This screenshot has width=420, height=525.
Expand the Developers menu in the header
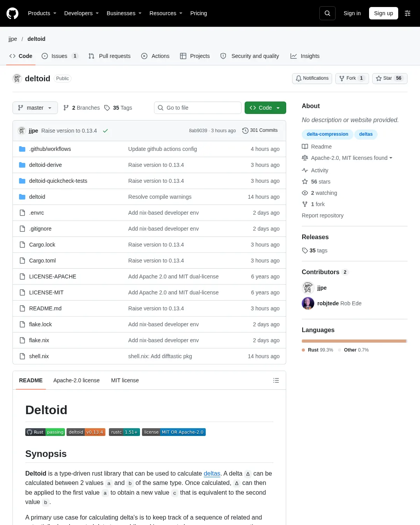(x=81, y=13)
